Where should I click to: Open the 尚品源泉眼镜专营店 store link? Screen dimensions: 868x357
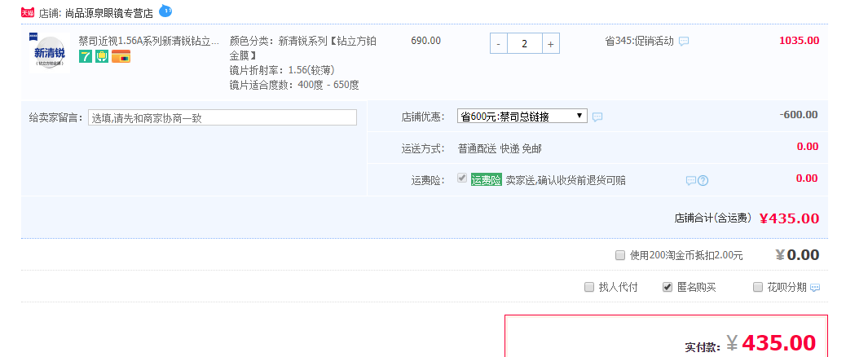click(108, 13)
